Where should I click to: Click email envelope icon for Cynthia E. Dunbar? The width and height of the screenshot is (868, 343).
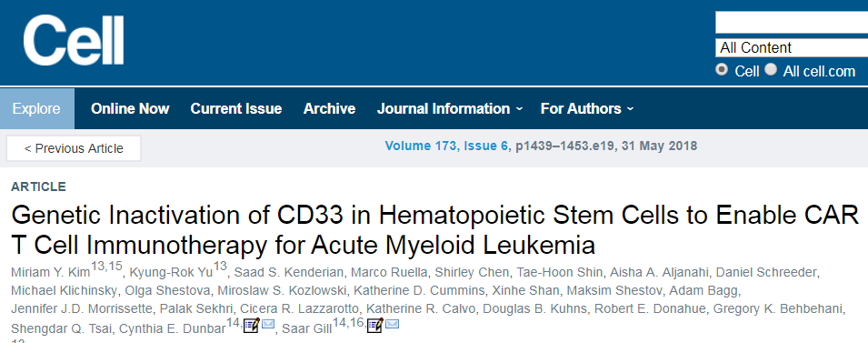[x=268, y=324]
